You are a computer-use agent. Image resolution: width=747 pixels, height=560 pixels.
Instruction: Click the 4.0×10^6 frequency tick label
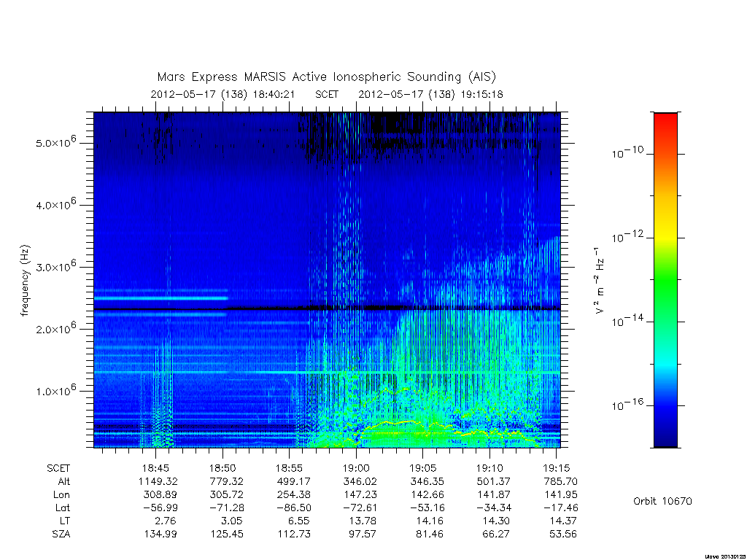(x=56, y=204)
